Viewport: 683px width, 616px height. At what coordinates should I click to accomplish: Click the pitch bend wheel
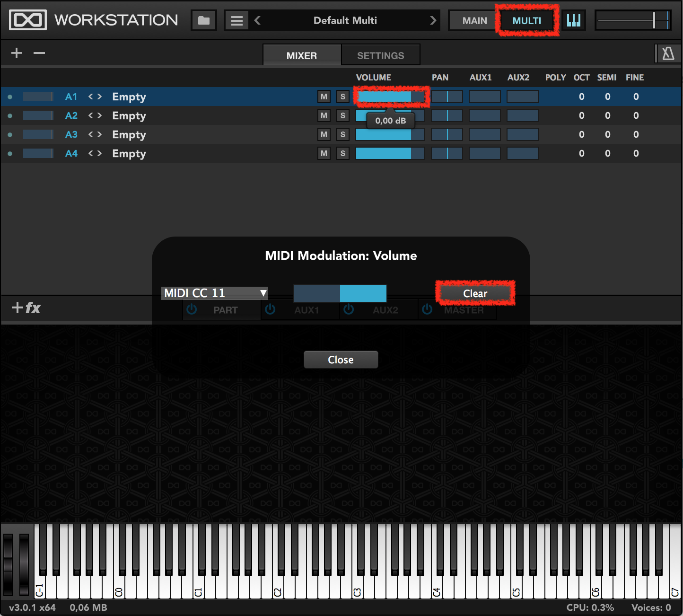(8, 564)
